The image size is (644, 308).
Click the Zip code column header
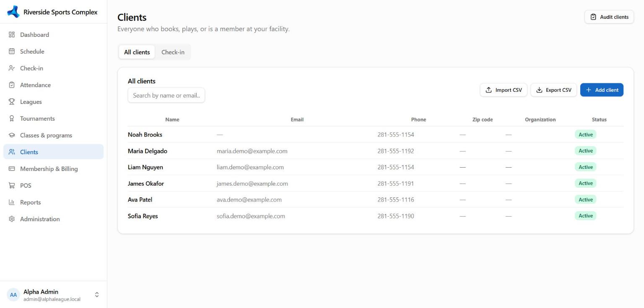pos(483,120)
